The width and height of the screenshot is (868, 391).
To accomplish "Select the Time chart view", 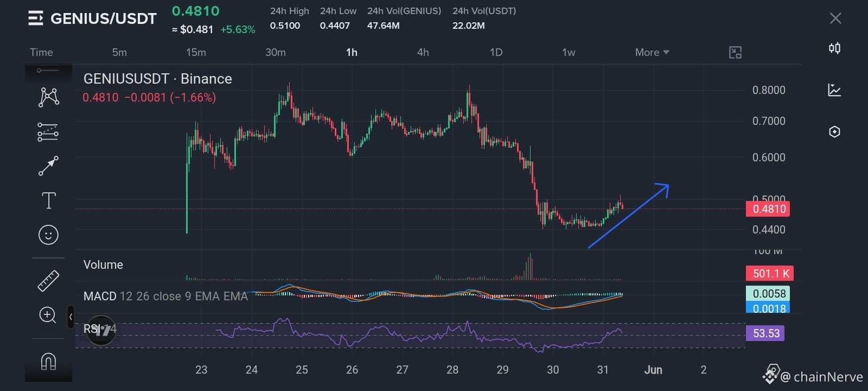I will tap(41, 53).
